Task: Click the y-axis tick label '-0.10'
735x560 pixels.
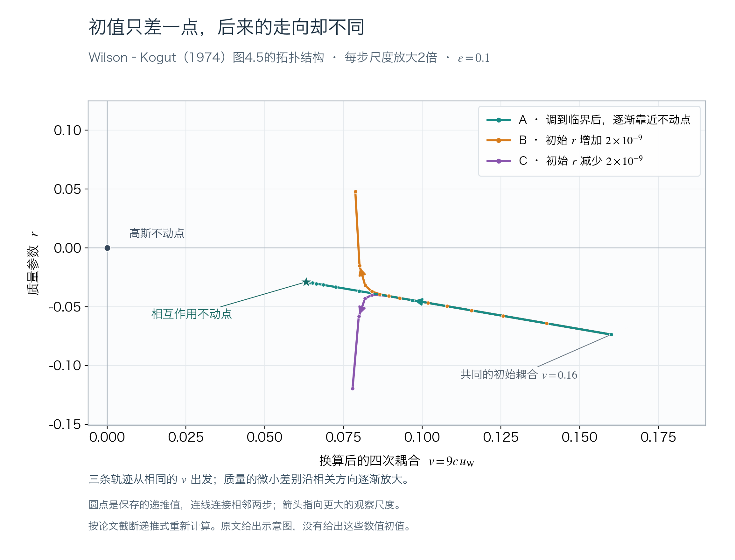Action: (65, 366)
